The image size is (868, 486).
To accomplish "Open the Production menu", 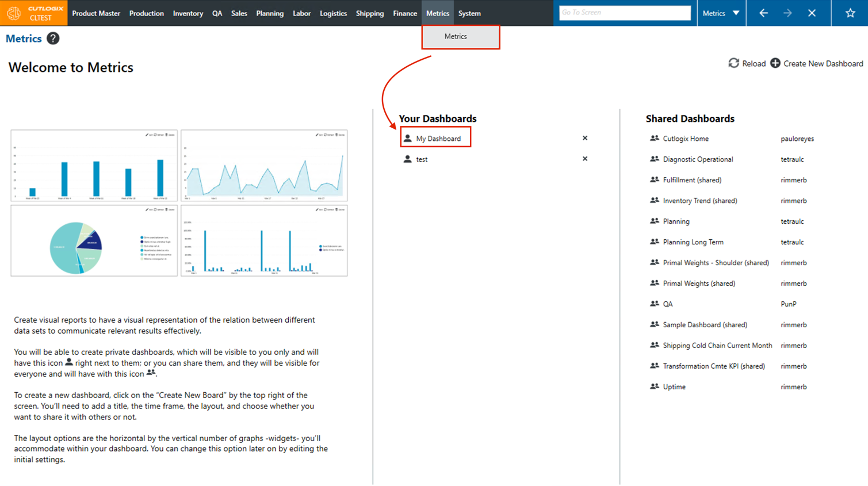I will (x=146, y=13).
